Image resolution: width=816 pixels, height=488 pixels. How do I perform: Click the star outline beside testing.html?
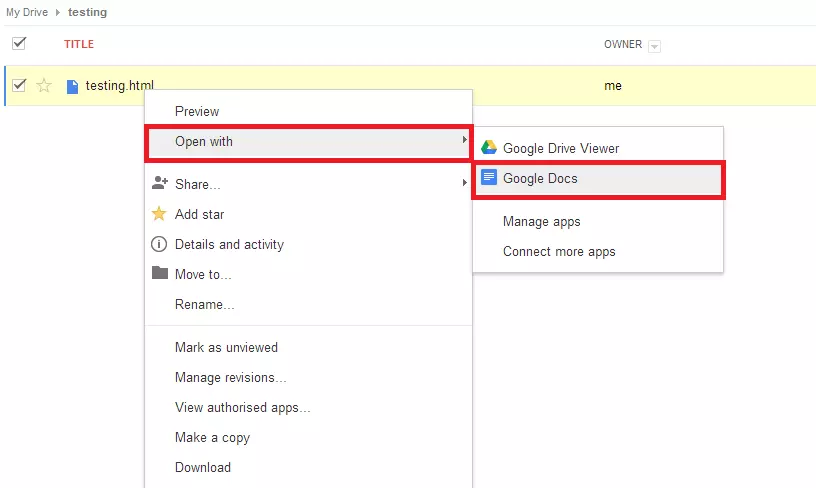tap(44, 85)
